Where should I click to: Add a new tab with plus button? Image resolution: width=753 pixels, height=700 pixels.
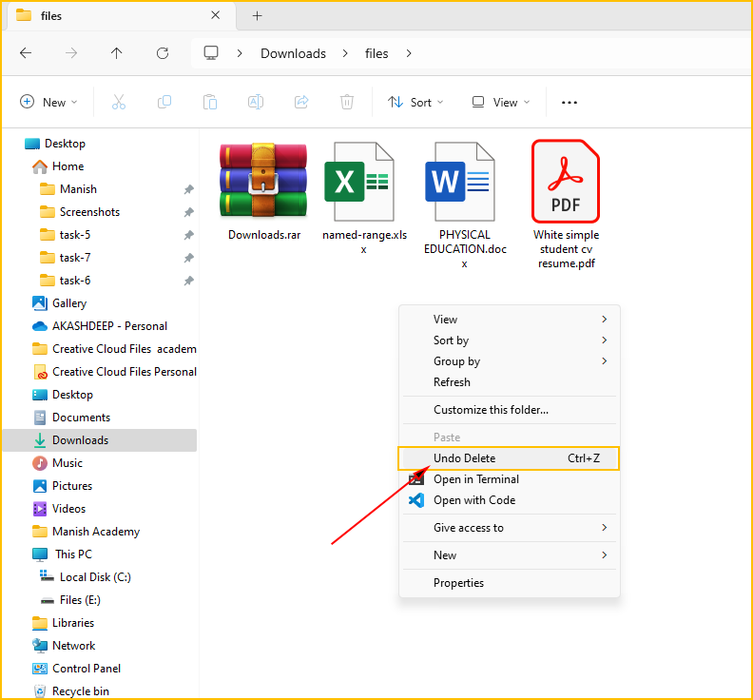tap(257, 16)
